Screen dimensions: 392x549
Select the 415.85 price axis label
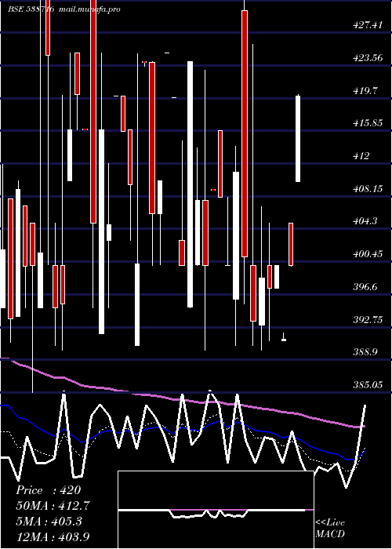(368, 123)
